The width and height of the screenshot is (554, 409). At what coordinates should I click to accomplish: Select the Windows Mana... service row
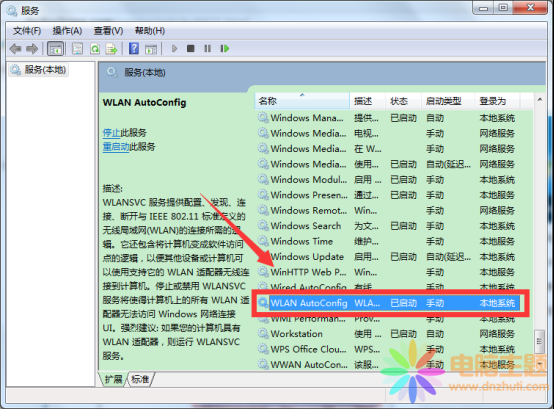388,118
